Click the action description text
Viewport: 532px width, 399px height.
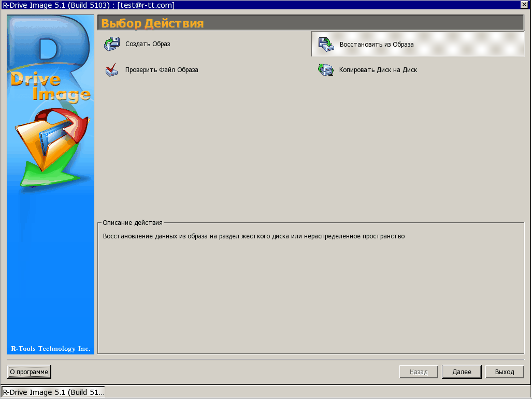(254, 236)
